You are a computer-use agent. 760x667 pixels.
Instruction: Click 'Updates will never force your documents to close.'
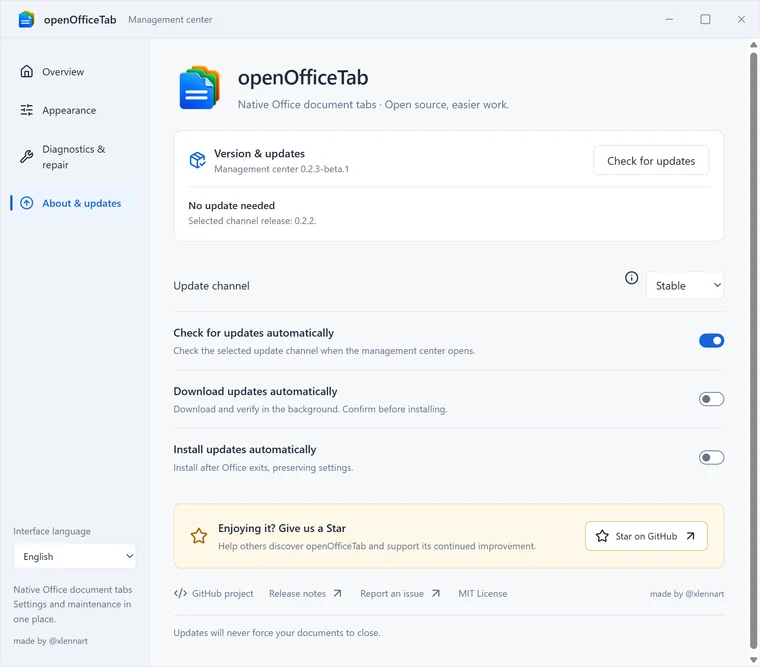point(277,633)
